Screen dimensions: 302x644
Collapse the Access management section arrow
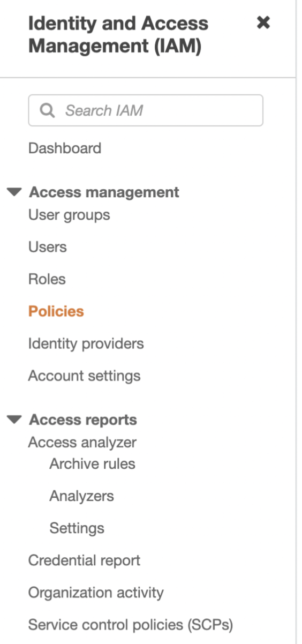pos(15,192)
